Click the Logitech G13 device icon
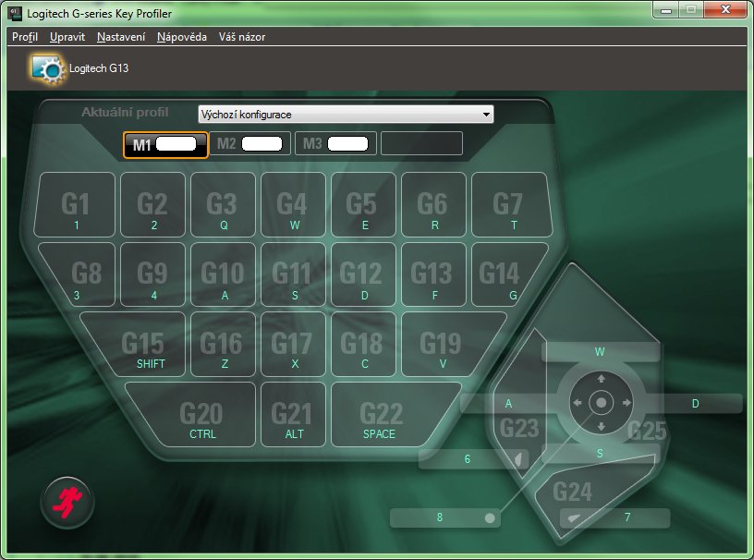Viewport: 754px width, 560px height. [45, 67]
